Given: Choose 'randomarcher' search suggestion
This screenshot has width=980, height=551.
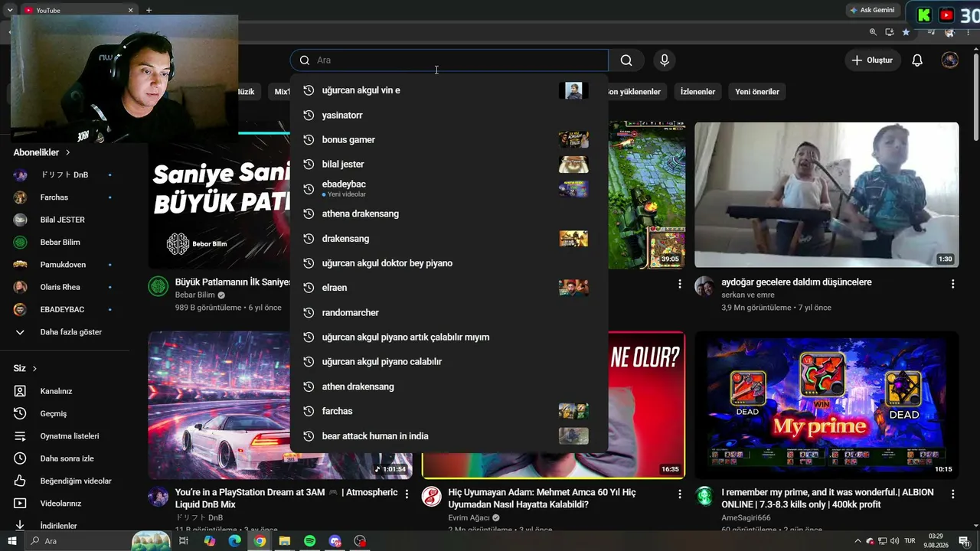Looking at the screenshot, I should [x=449, y=312].
